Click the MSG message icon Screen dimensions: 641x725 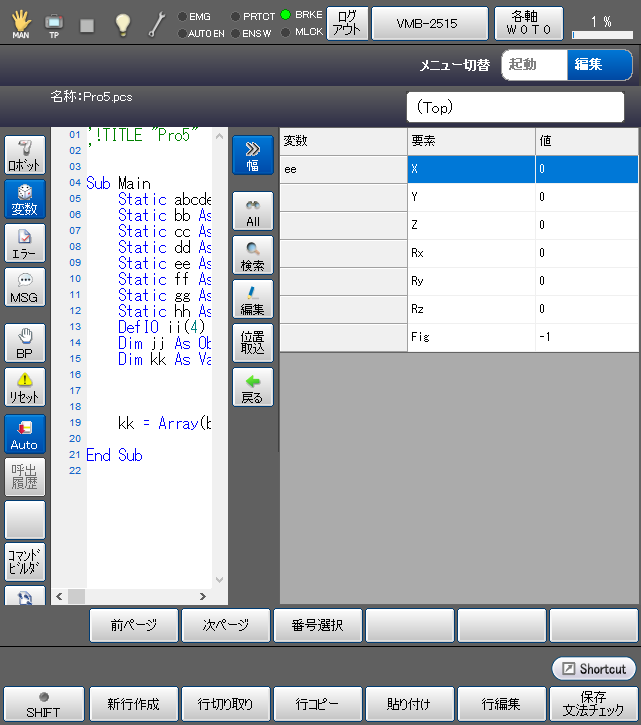click(x=25, y=288)
